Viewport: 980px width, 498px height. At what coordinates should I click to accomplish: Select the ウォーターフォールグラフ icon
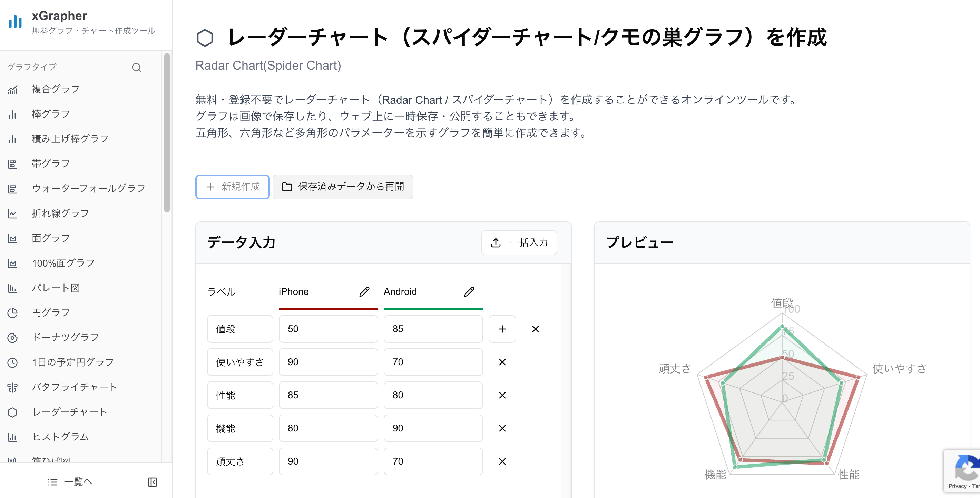12,189
